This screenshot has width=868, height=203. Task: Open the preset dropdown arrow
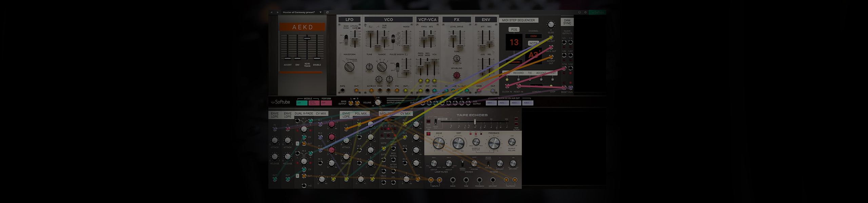tap(320, 12)
